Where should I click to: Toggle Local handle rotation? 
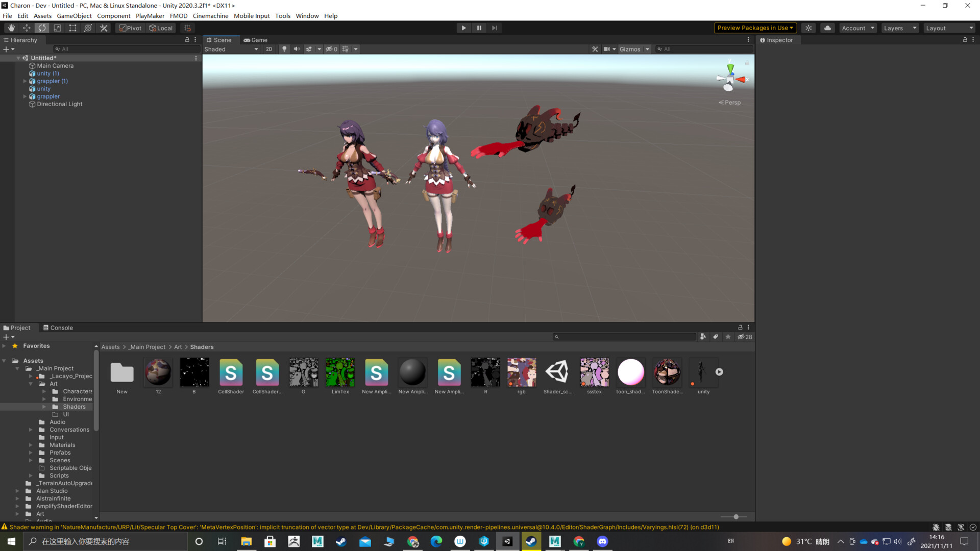161,28
